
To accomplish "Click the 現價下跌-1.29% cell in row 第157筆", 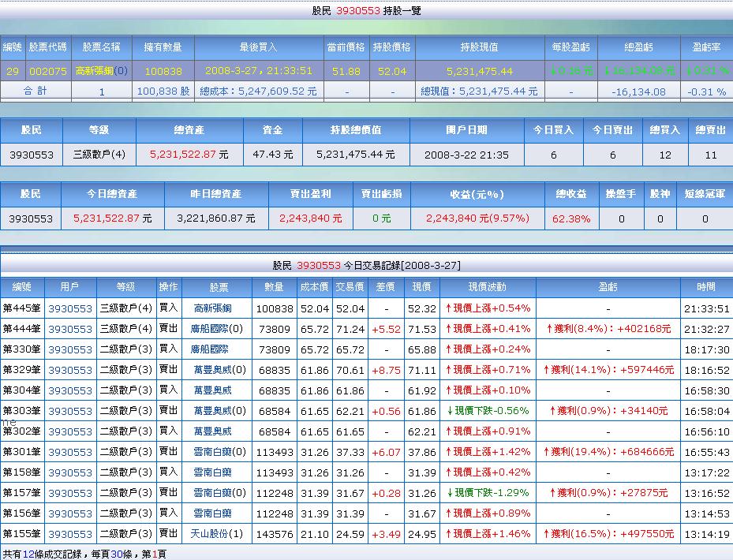I will [x=488, y=493].
